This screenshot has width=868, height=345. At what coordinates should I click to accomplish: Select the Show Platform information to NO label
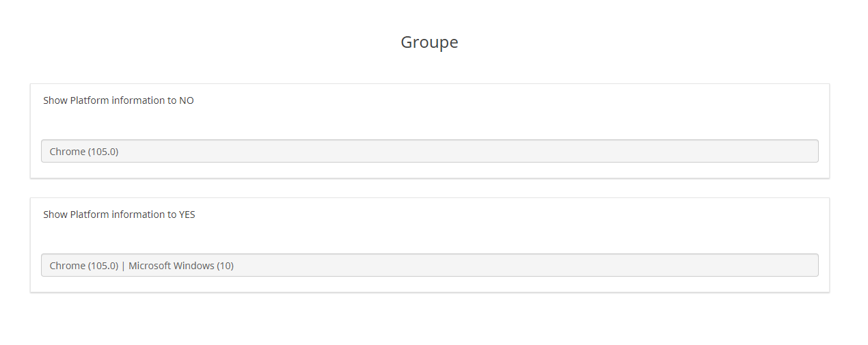pos(118,100)
